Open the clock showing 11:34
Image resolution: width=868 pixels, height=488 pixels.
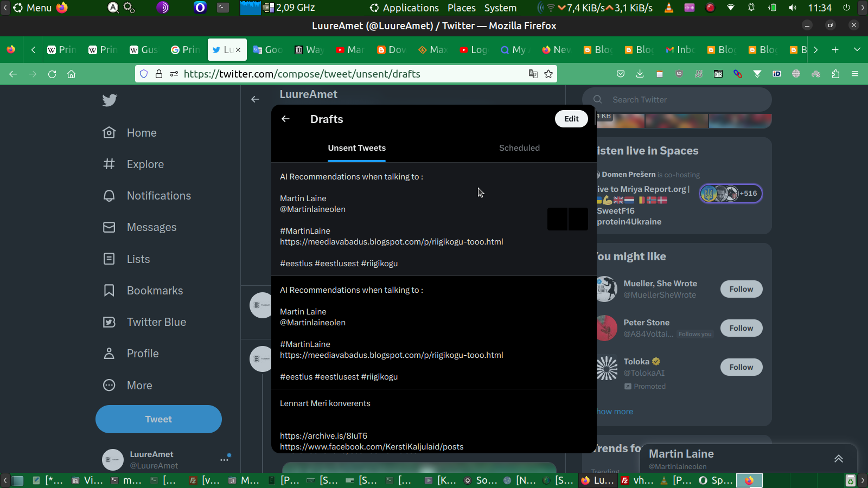point(819,8)
